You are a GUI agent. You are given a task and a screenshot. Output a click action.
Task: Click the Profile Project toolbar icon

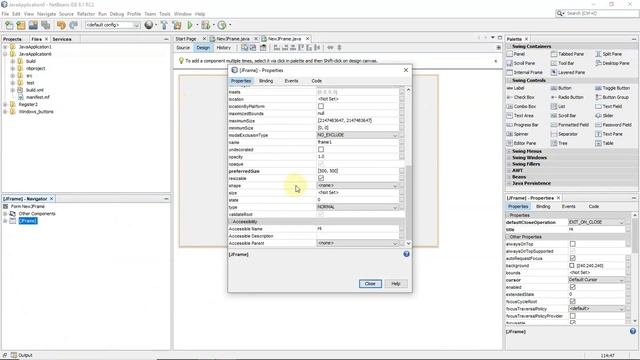[222, 25]
